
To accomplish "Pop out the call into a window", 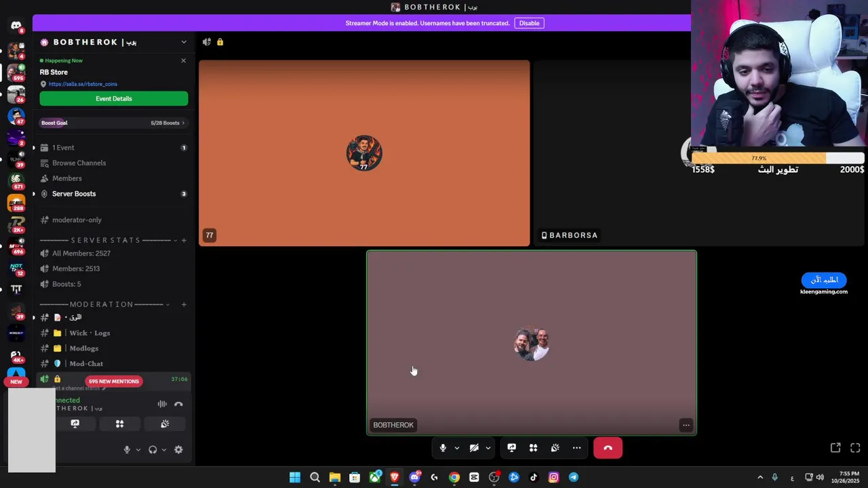I will (x=835, y=448).
